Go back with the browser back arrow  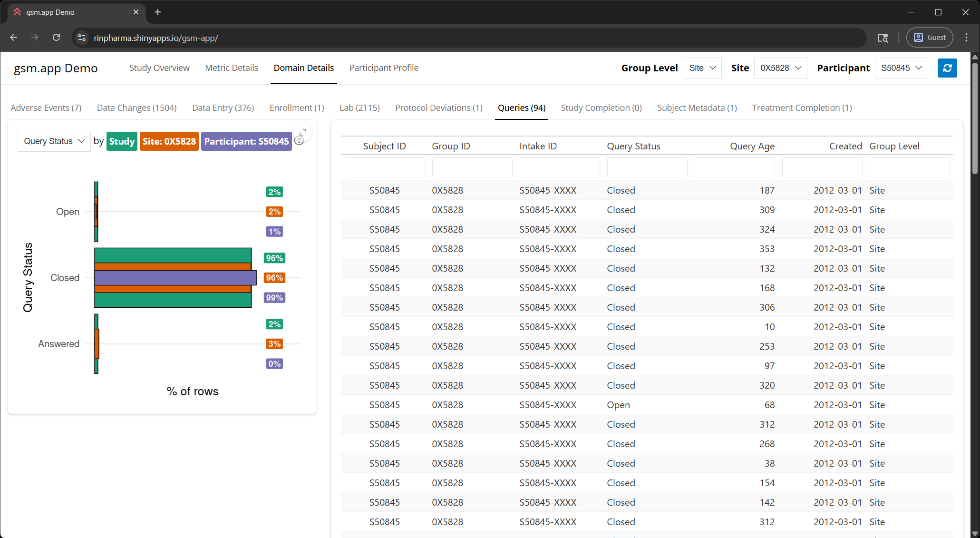pyautogui.click(x=14, y=38)
